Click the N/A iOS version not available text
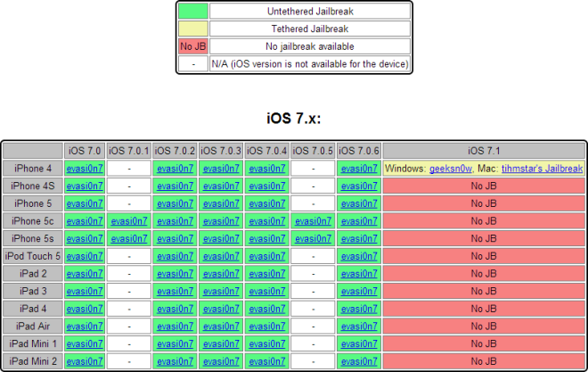 310,64
